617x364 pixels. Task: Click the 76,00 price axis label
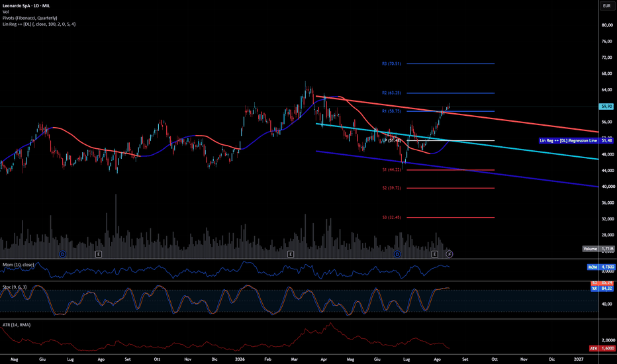pos(607,41)
